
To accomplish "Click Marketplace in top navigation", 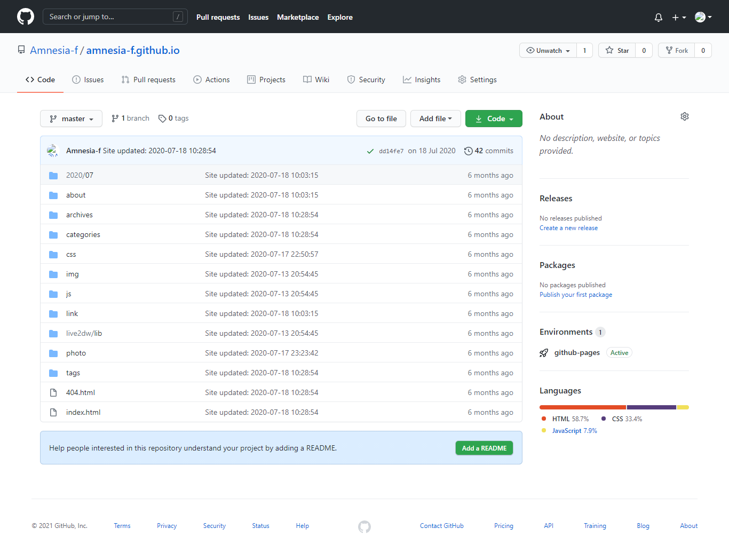I will (x=298, y=17).
